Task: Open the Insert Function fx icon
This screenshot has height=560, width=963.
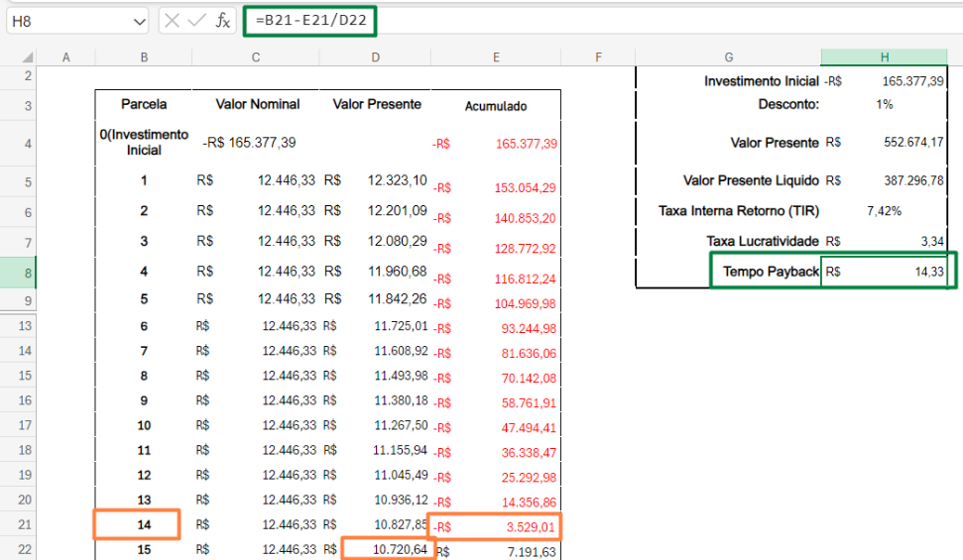Action: (222, 21)
